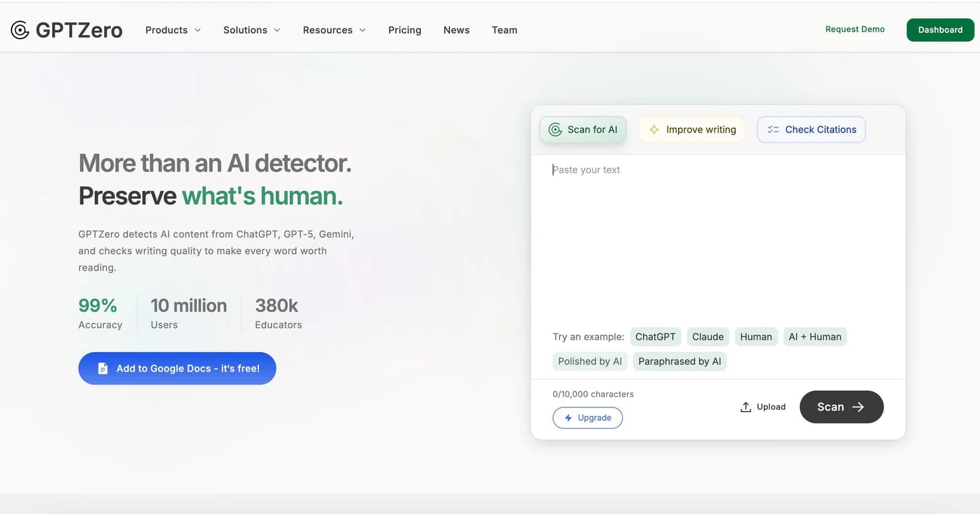Click the Upgrade button

pos(587,418)
